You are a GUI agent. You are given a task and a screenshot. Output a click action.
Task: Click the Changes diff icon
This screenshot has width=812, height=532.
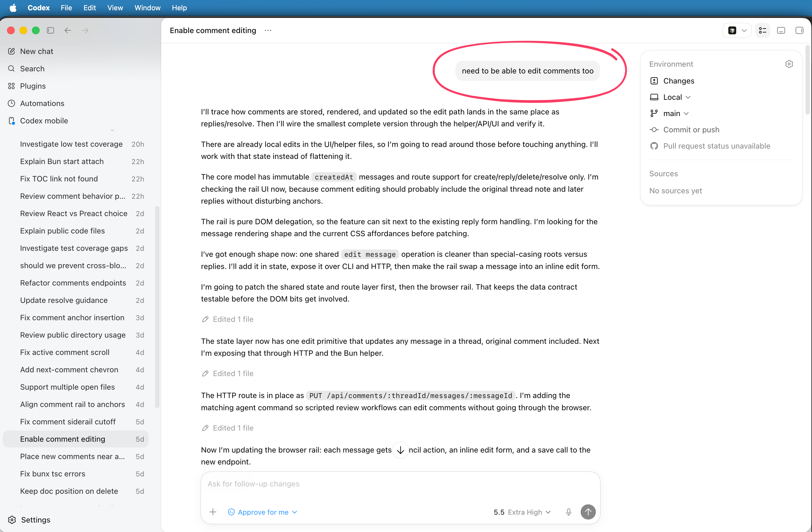click(x=654, y=81)
